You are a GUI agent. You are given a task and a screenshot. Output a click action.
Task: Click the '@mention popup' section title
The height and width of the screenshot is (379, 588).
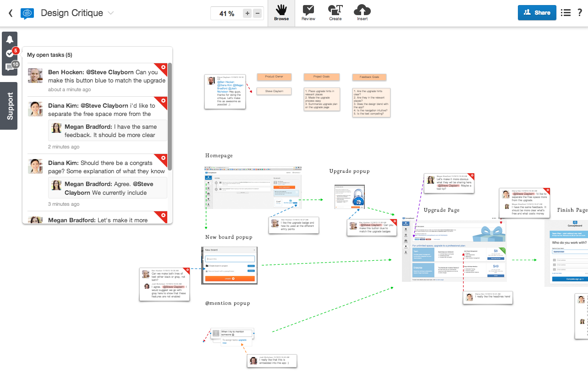(228, 303)
